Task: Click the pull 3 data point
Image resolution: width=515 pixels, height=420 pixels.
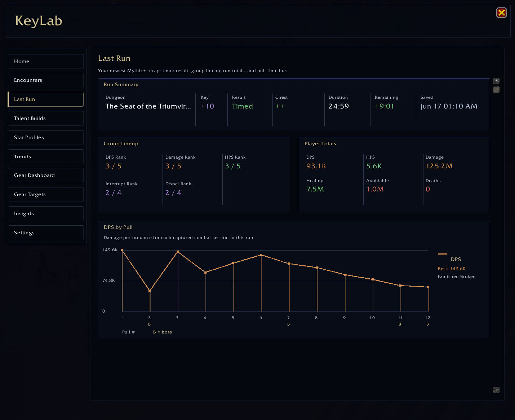Action: pos(178,252)
